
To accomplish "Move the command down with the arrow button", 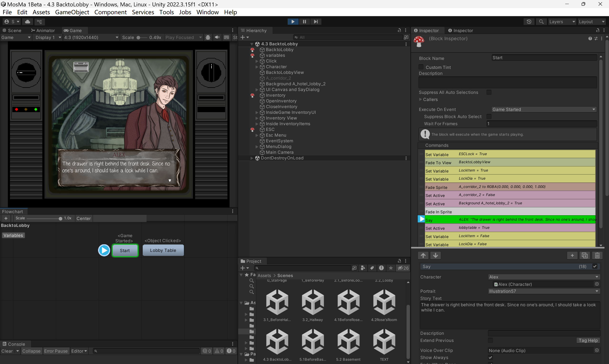I will coord(435,255).
